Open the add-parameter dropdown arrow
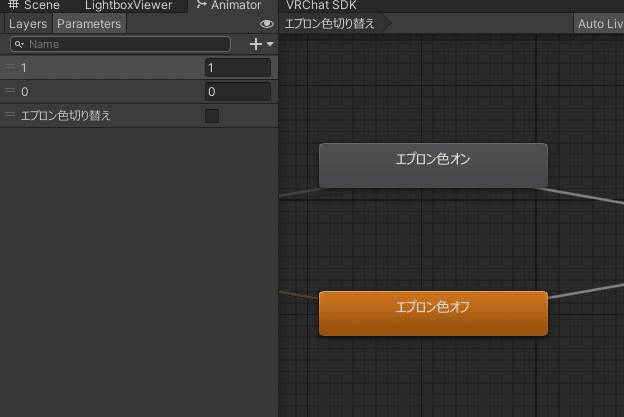This screenshot has height=417, width=624. point(270,44)
